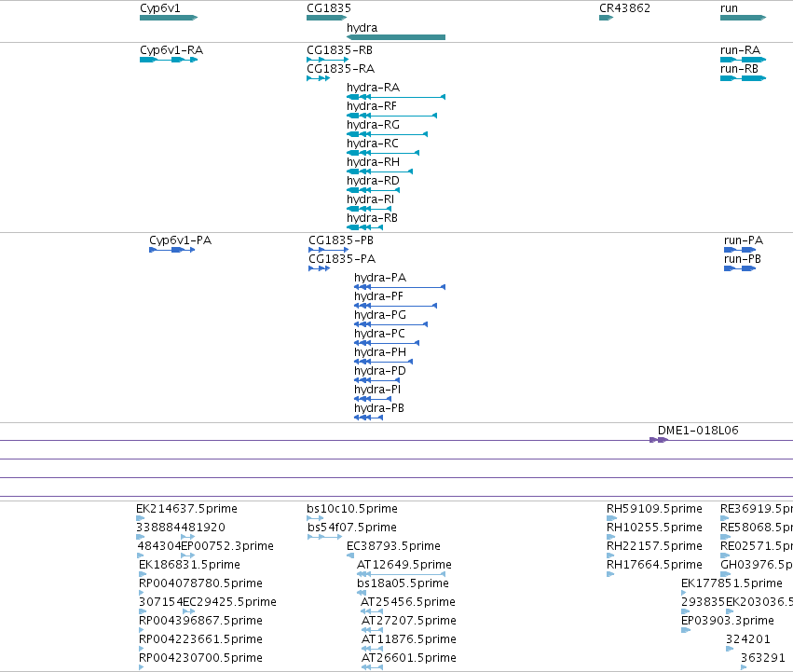Select EST EK214637.5prime
The width and height of the screenshot is (793, 672).
(141, 518)
